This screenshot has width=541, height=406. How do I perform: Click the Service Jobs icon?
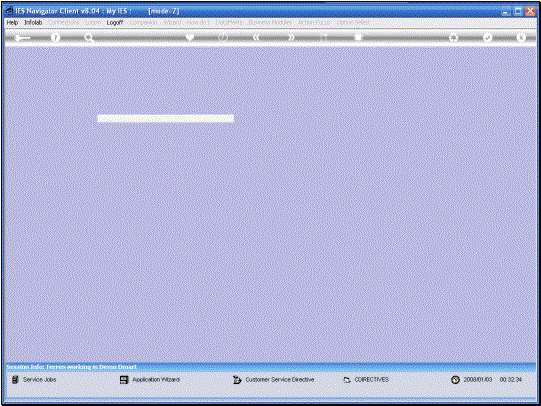tap(15, 379)
